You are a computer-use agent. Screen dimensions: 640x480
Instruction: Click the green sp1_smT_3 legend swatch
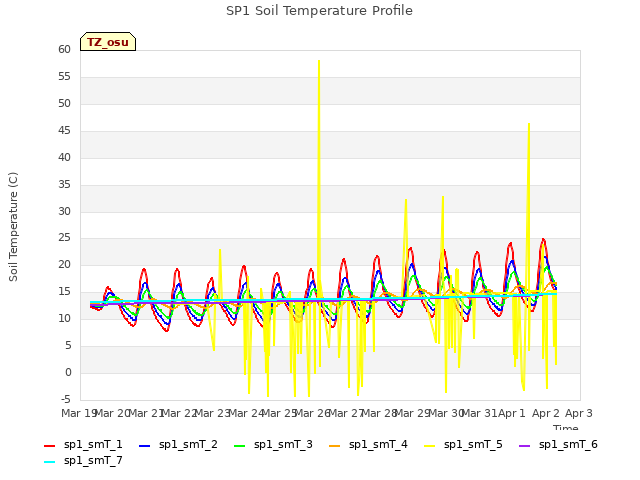coord(240,446)
